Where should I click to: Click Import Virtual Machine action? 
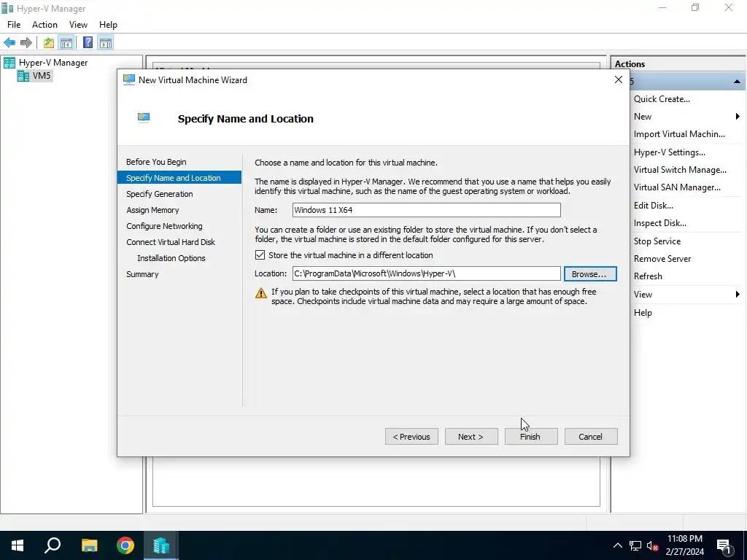coord(679,134)
